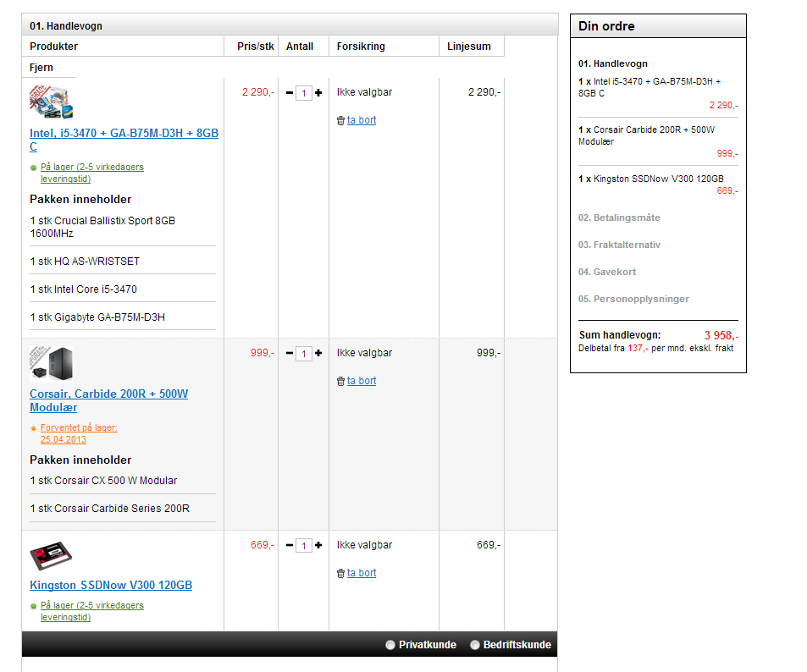Increase quantity of Kingston SSDNow V300
807x672 pixels.
(318, 545)
